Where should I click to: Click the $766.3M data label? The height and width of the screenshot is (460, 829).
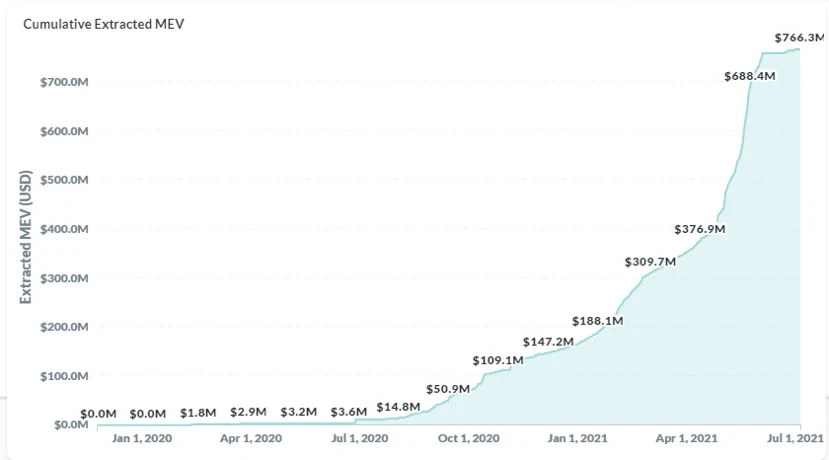(x=799, y=38)
